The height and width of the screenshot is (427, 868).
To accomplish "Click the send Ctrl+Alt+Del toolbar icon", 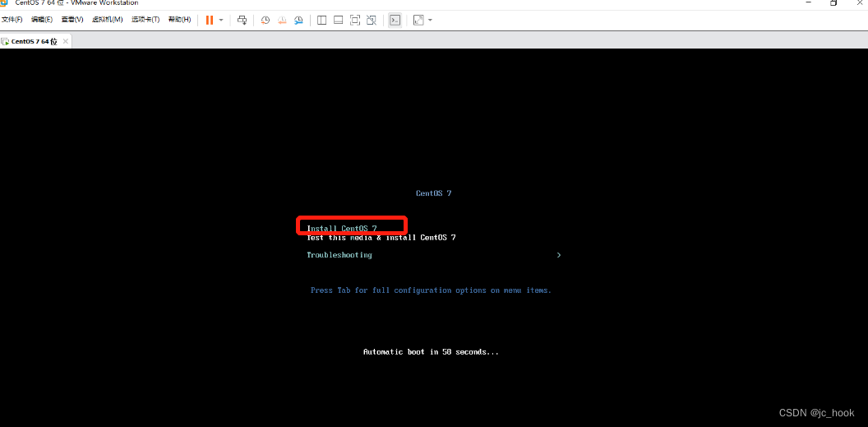I will point(242,20).
